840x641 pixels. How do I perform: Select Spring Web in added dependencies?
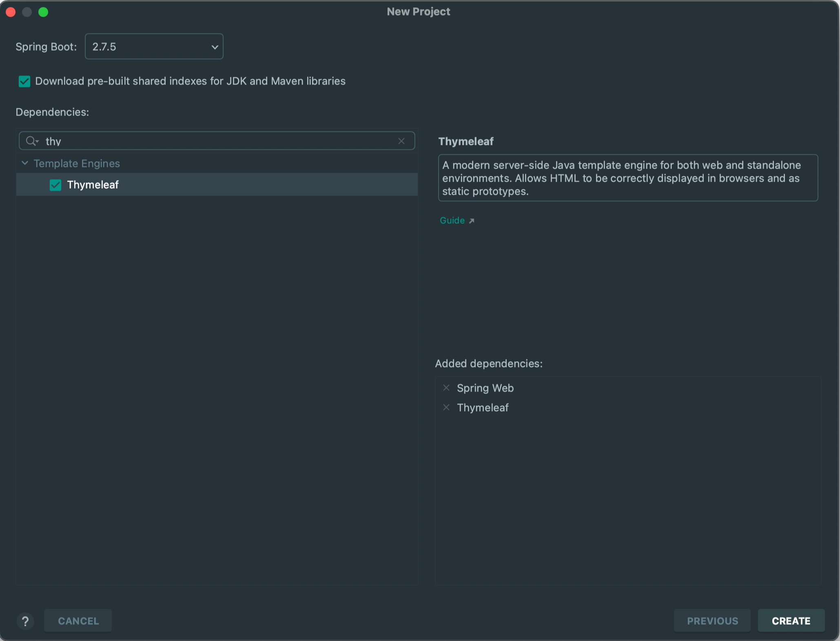[485, 388]
